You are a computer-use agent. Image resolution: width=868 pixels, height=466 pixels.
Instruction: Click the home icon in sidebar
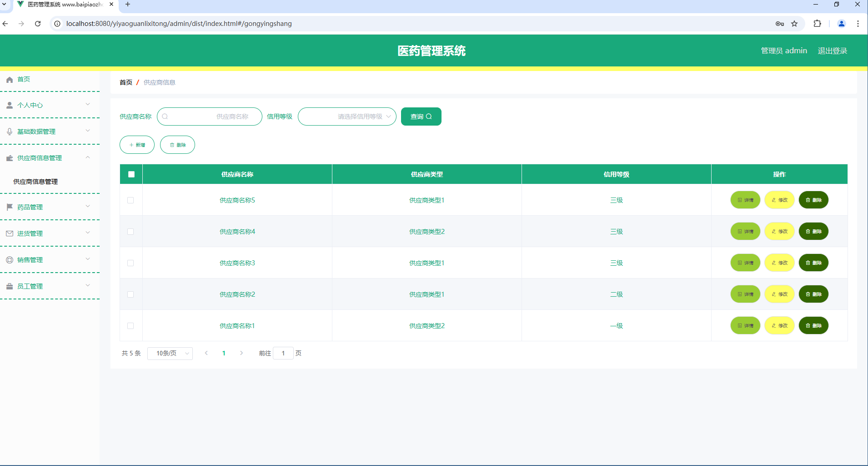tap(10, 80)
